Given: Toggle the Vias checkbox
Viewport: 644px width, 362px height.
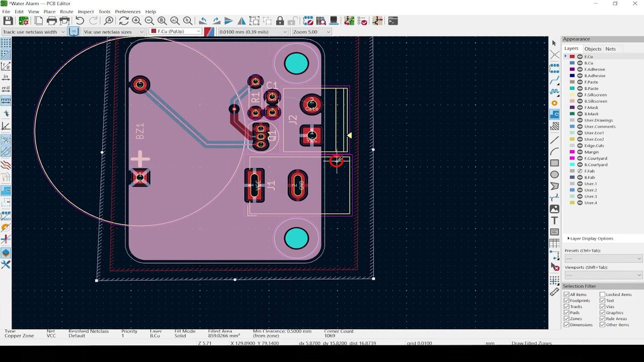Looking at the screenshot, I should pyautogui.click(x=602, y=307).
